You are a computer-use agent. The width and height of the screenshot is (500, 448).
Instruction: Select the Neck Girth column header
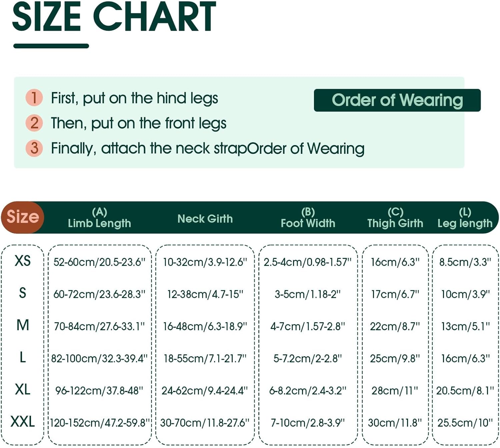tap(205, 219)
